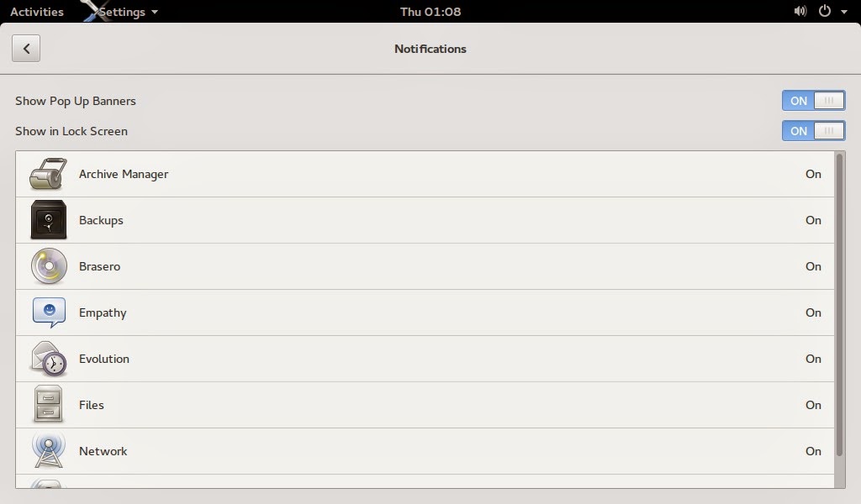861x504 pixels.
Task: Click the power icon in top bar
Action: pos(825,12)
